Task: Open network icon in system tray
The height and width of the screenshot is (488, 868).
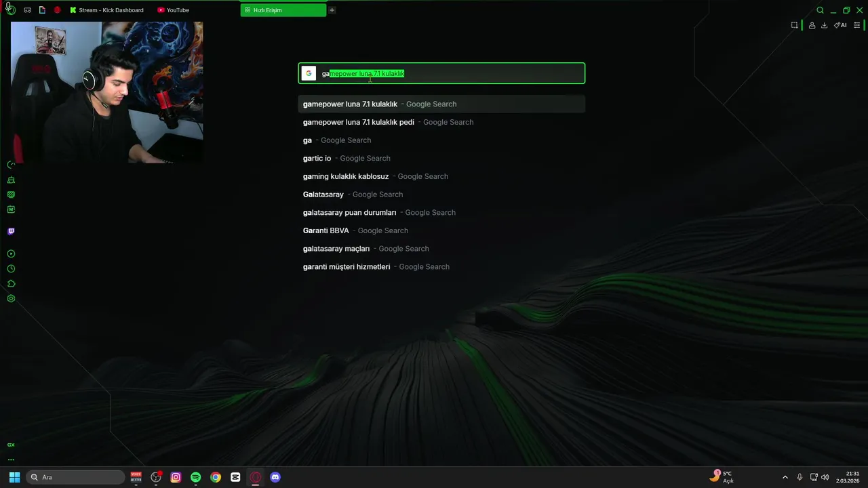Action: (814, 477)
